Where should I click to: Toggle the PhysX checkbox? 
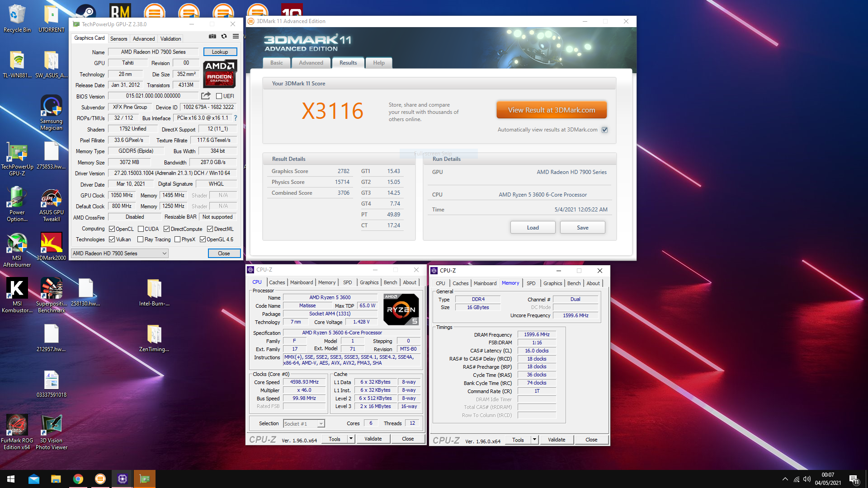(x=177, y=239)
